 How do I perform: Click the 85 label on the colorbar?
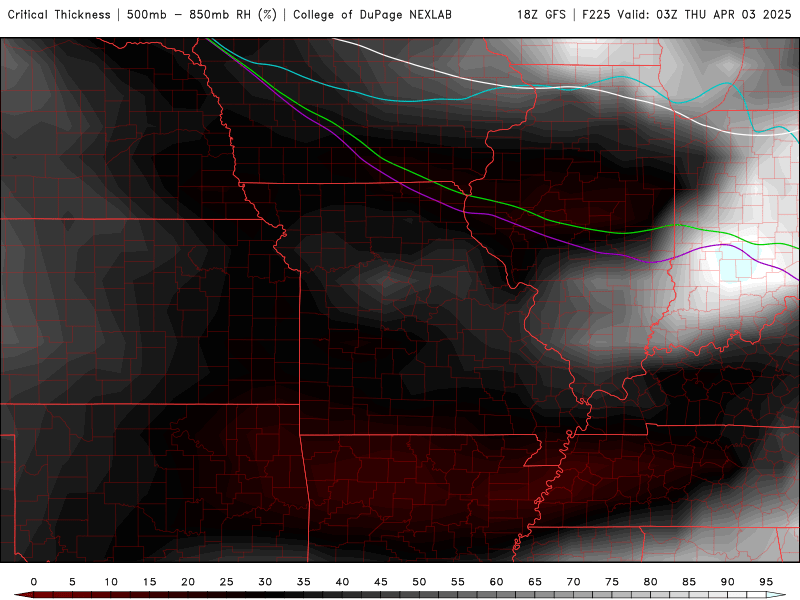pyautogui.click(x=689, y=582)
